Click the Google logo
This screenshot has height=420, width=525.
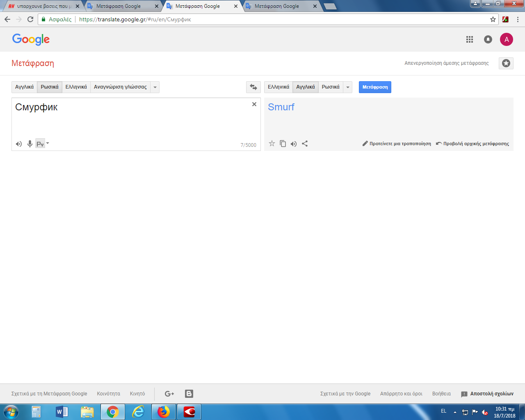[31, 39]
